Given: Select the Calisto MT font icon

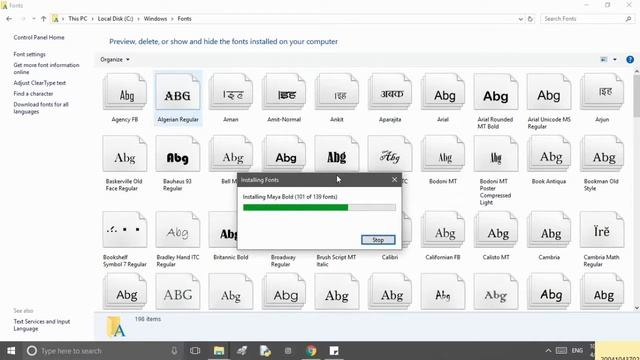Looking at the screenshot, I should coord(496,230).
